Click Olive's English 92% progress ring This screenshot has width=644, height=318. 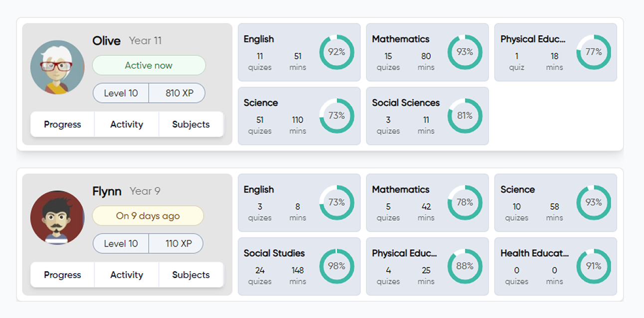[337, 52]
